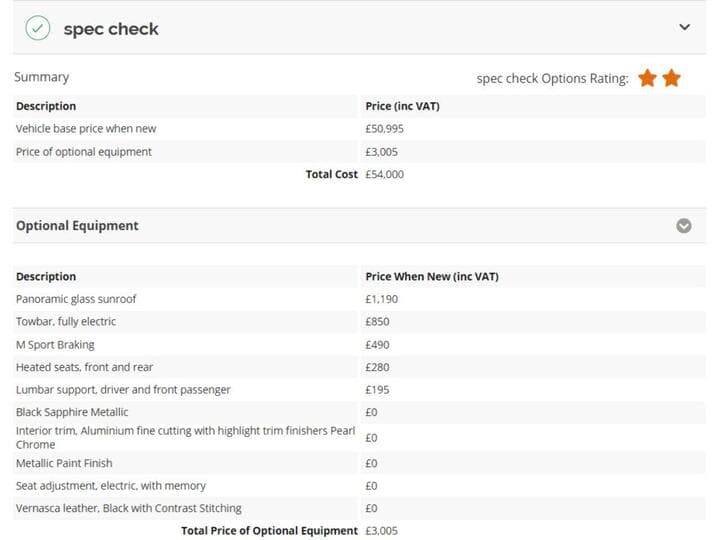
Task: Click the M Sport Braking entry
Action: point(55,344)
